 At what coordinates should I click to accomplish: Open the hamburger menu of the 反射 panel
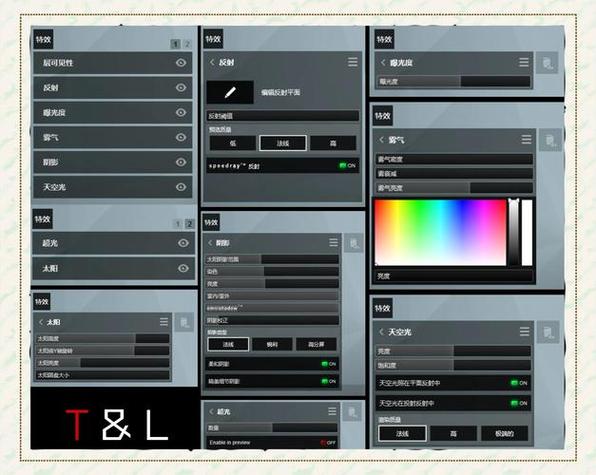coord(353,62)
